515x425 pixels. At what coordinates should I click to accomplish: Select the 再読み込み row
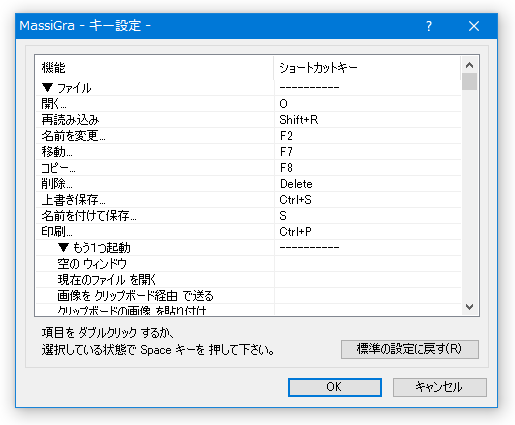(x=248, y=120)
